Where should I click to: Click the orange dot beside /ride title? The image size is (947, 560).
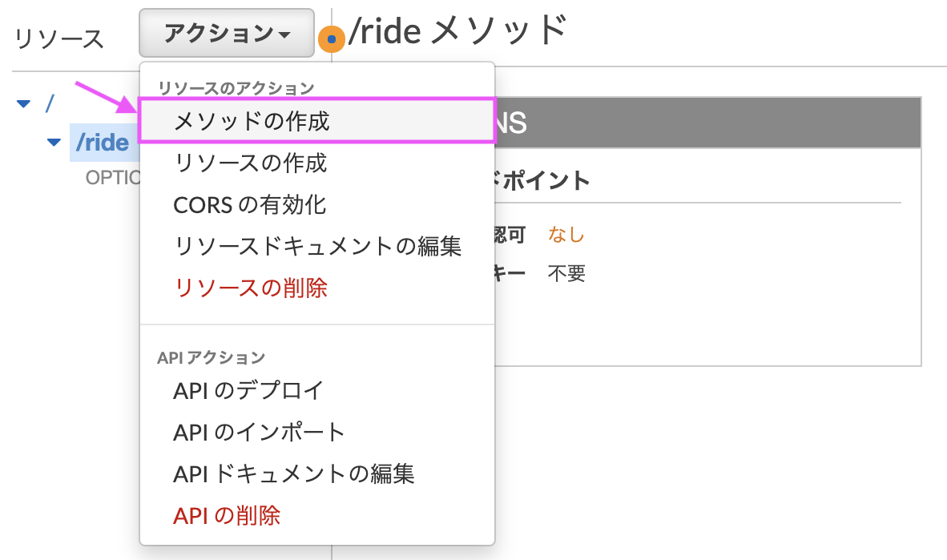click(330, 37)
